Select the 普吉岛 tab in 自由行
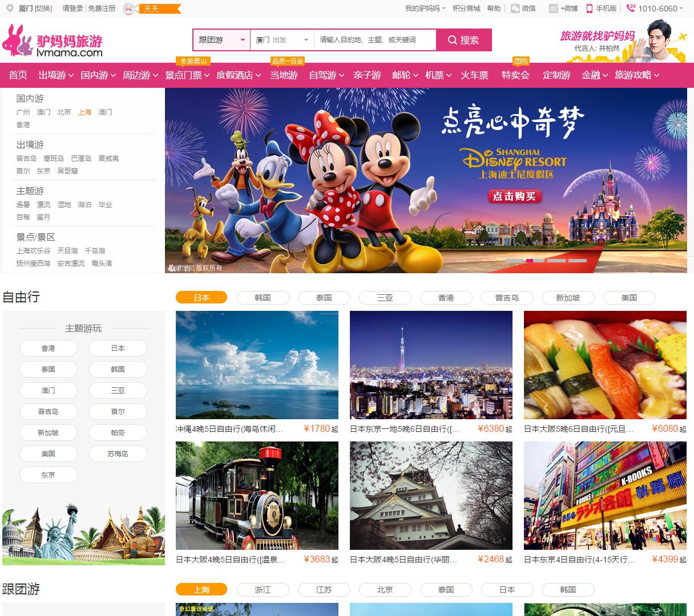 point(507,298)
